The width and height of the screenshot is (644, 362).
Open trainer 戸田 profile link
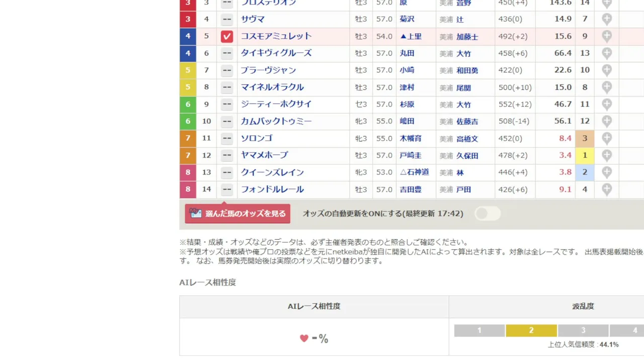(464, 190)
